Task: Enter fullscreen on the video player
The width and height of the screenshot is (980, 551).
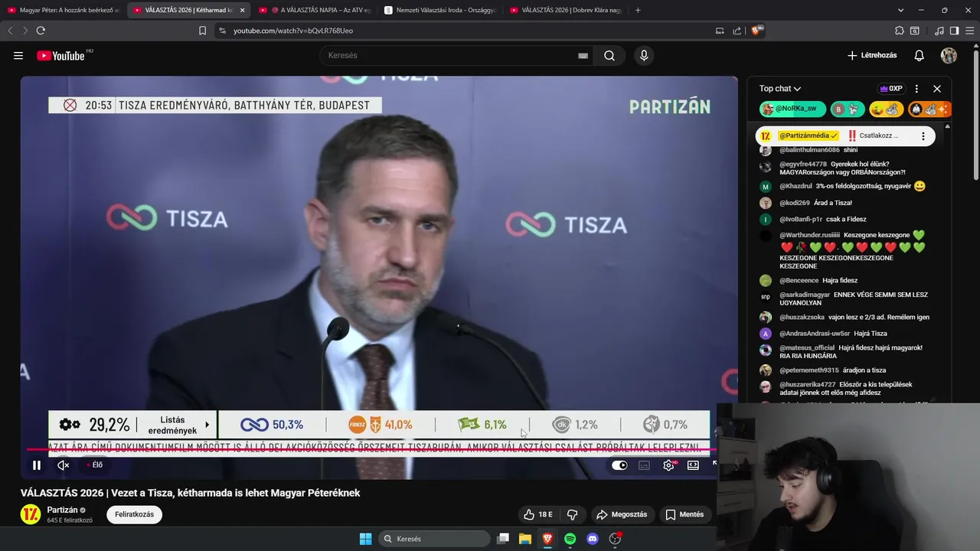Action: tap(714, 463)
